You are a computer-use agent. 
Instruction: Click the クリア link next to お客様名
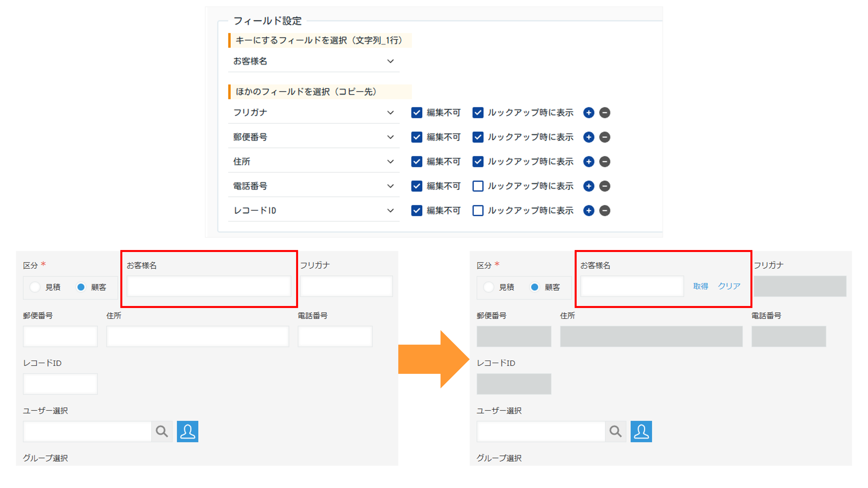(729, 286)
